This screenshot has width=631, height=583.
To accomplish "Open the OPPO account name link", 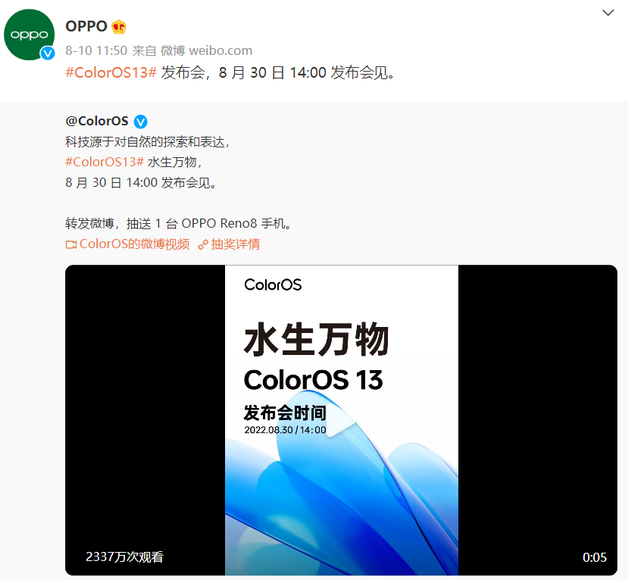I will [86, 26].
